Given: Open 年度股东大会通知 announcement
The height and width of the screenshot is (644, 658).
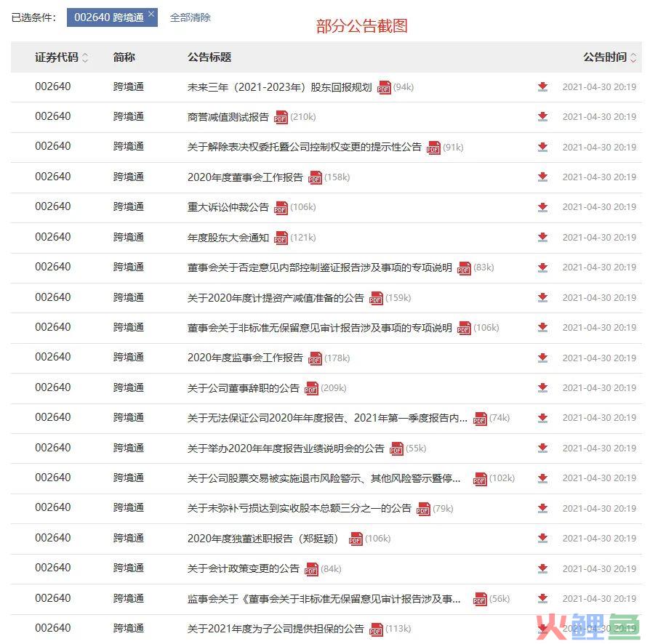Looking at the screenshot, I should [228, 238].
